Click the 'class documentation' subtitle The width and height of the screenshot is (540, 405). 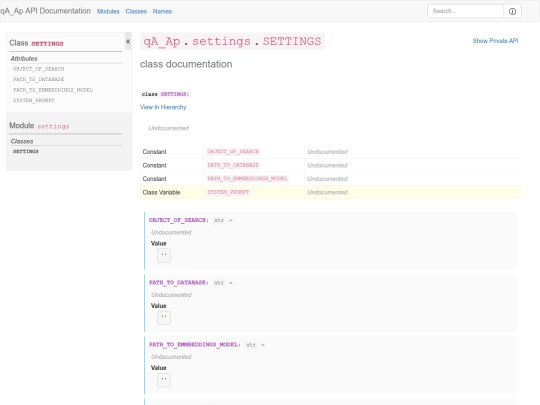coord(186,64)
